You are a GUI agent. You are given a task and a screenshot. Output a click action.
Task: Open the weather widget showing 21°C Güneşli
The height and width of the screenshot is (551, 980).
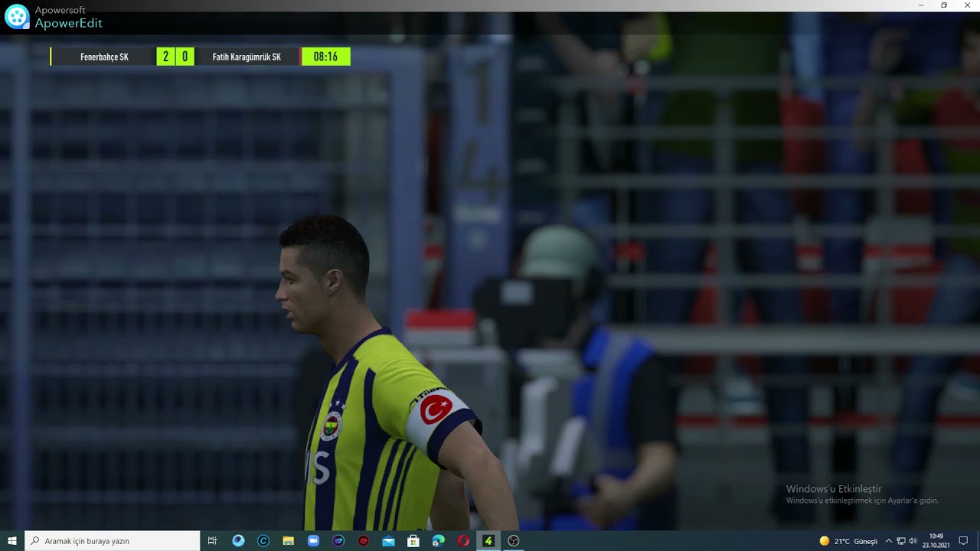tap(848, 541)
